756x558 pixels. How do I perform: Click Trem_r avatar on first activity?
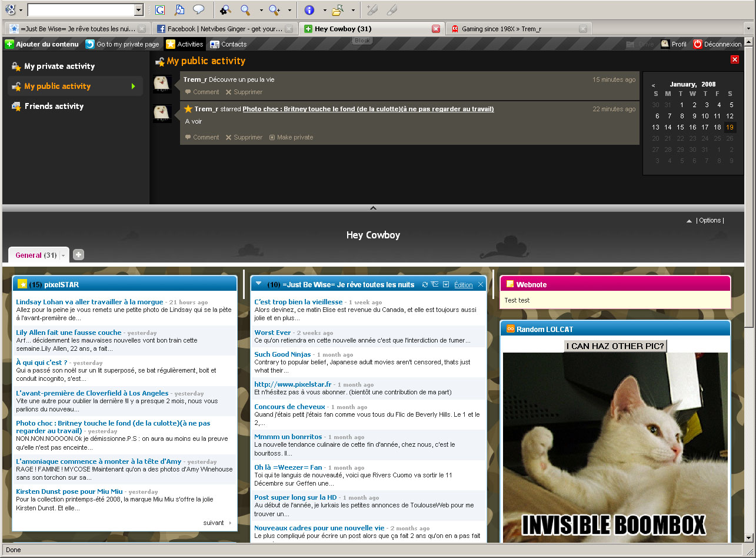click(162, 84)
